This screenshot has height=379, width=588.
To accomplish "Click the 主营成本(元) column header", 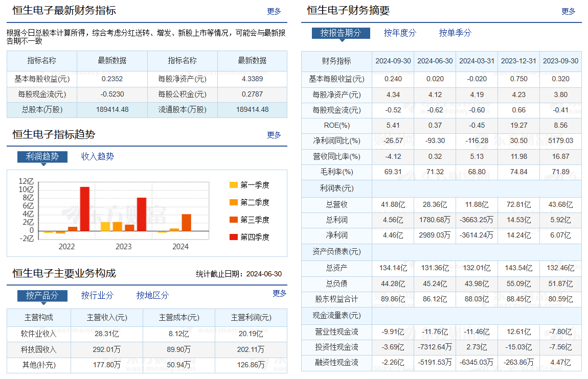I will point(179,318).
